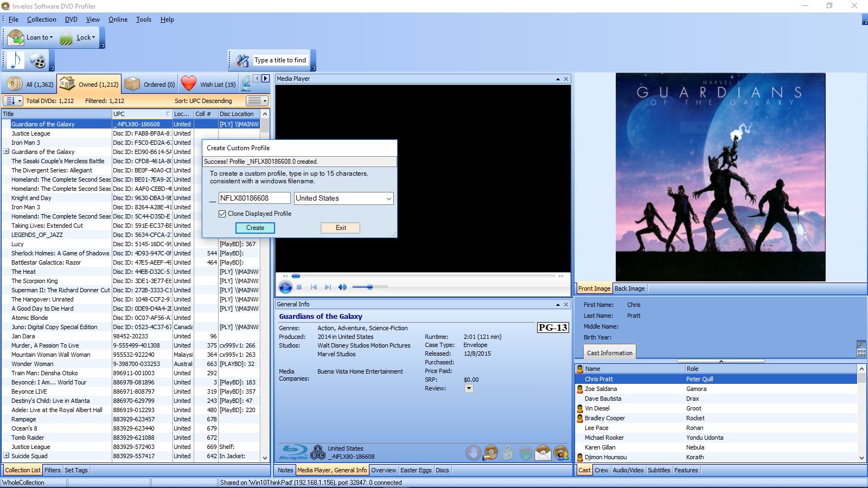Viewport: 868px width, 488px height.
Task: Click the Exit button in dialog
Action: click(341, 228)
